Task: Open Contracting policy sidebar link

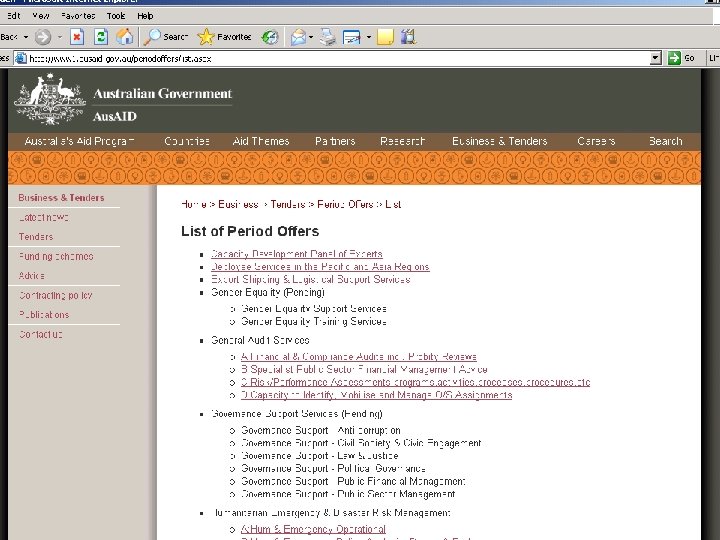Action: point(56,295)
